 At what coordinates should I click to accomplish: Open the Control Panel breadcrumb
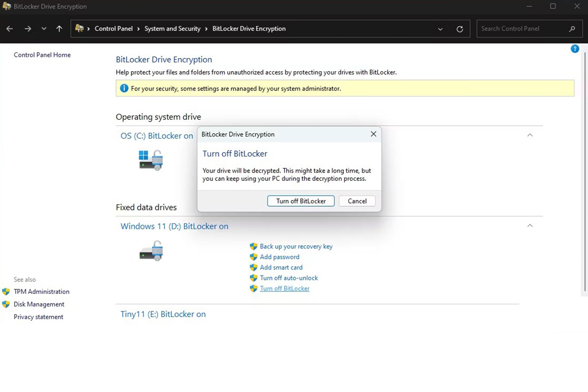tap(114, 28)
